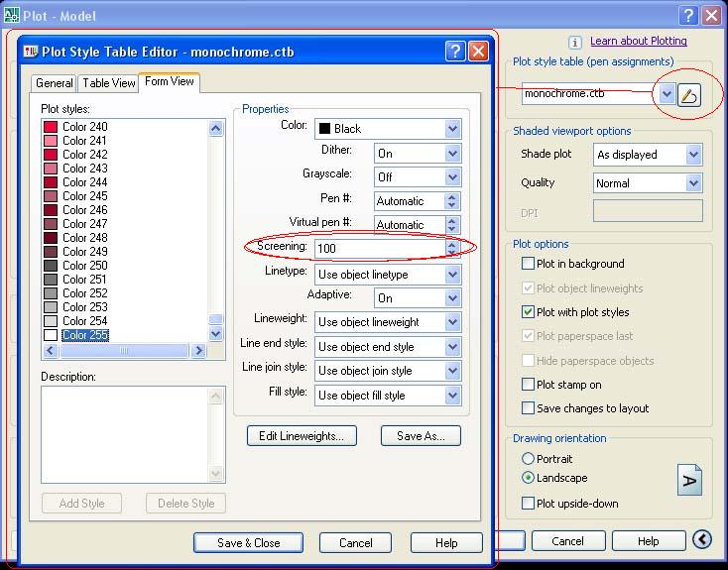728x570 pixels.
Task: Close the Plot Style Table Editor window
Action: coord(478,52)
